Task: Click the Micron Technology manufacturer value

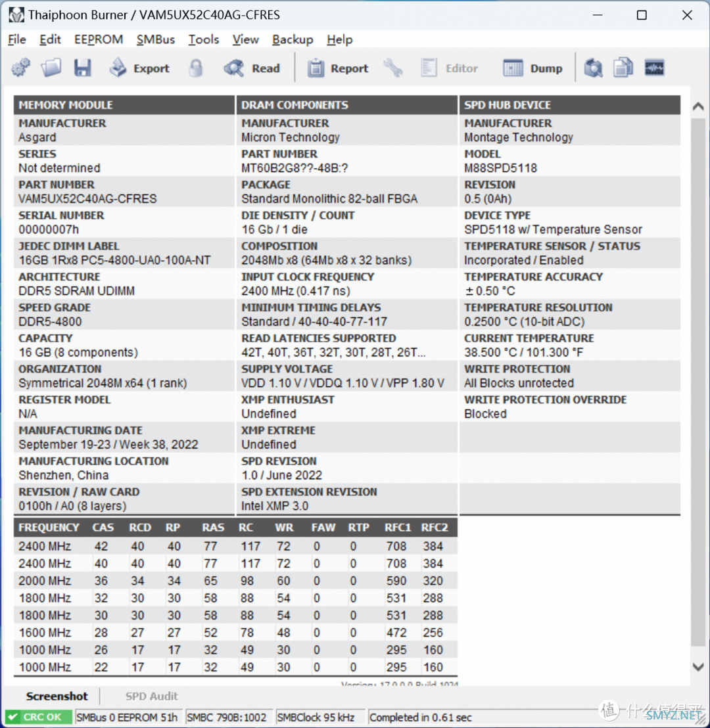Action: pos(291,137)
